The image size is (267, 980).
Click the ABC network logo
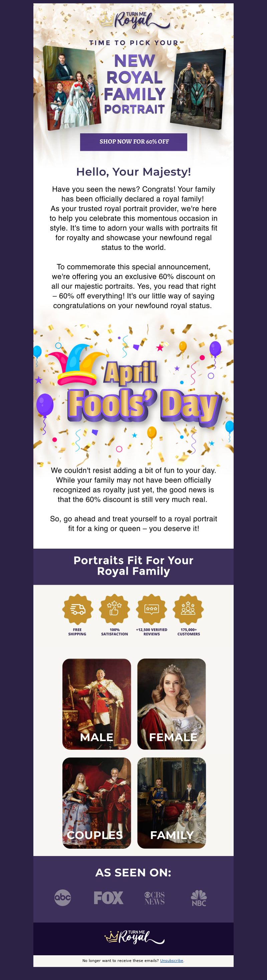coord(63,897)
